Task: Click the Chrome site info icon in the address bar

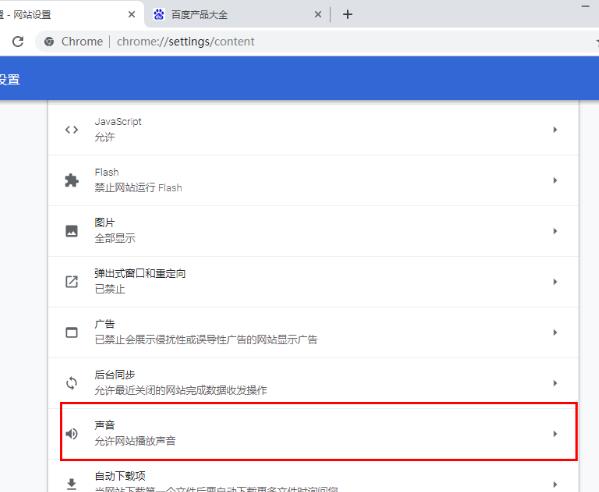Action: (x=49, y=41)
